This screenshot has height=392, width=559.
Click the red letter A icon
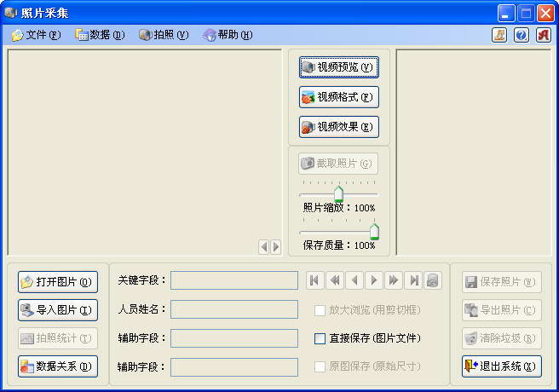coord(544,35)
